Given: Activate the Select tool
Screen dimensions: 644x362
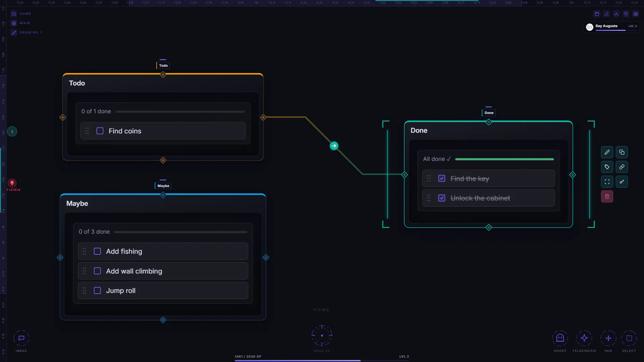Looking at the screenshot, I should (x=629, y=338).
